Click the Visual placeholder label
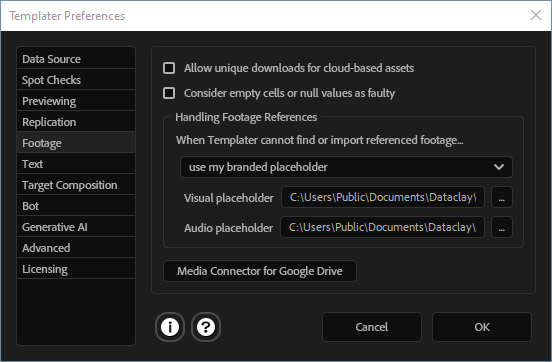Image resolution: width=552 pixels, height=362 pixels. (229, 198)
